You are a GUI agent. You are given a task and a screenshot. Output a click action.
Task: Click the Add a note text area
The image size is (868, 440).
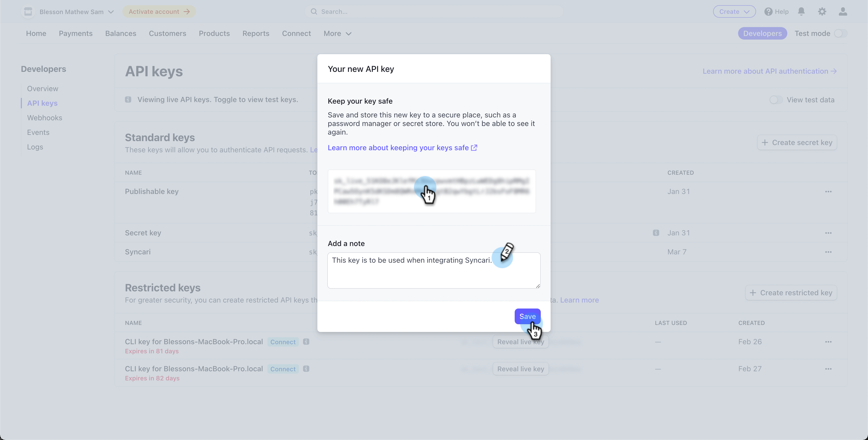click(x=434, y=271)
